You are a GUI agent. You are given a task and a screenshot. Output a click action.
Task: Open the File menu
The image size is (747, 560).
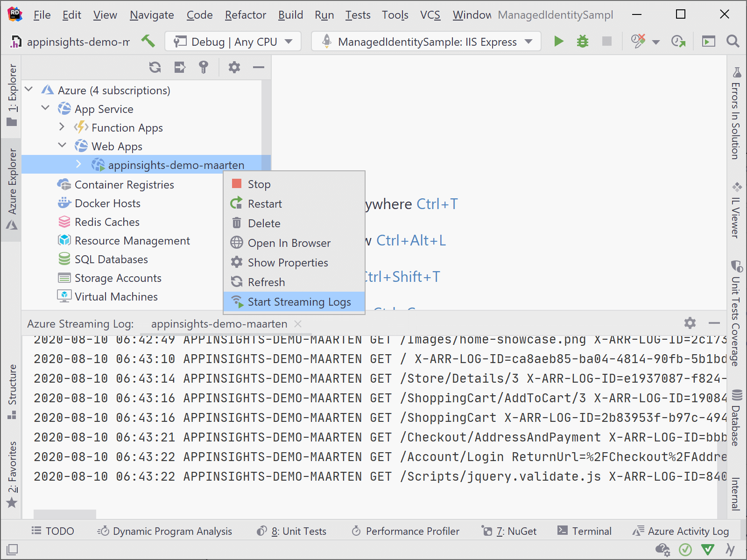42,15
